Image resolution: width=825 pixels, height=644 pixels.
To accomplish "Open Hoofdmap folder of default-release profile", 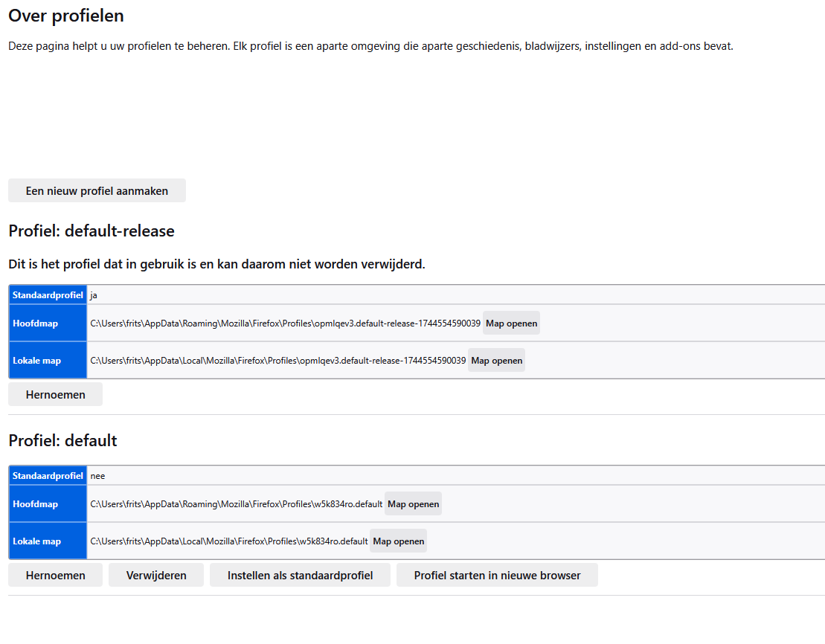I will coord(511,323).
